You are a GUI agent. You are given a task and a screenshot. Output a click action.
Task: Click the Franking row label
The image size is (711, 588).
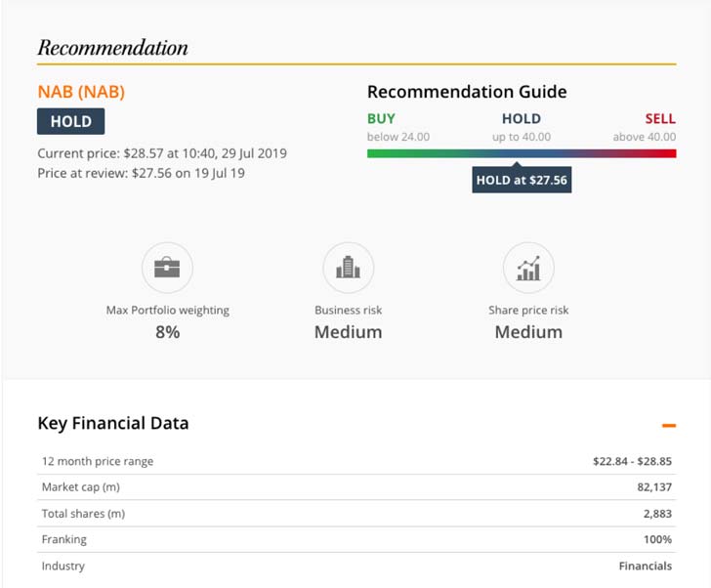pos(63,539)
